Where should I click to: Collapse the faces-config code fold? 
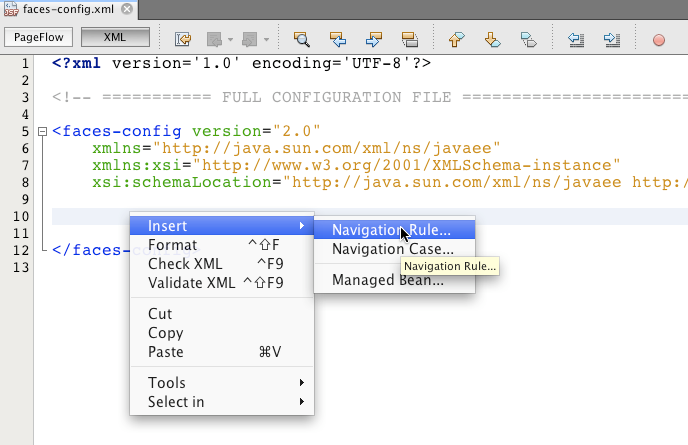(41, 131)
